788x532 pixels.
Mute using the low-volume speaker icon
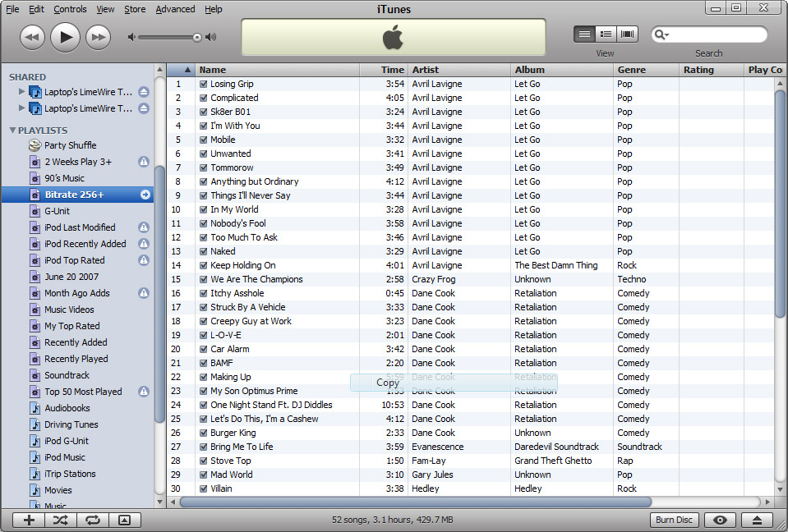click(131, 37)
